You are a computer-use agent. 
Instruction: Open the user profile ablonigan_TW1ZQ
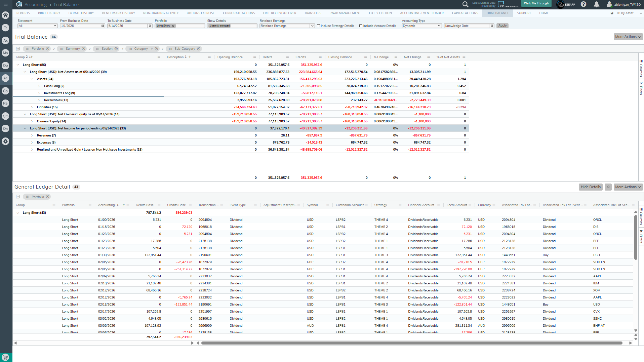[x=624, y=4]
